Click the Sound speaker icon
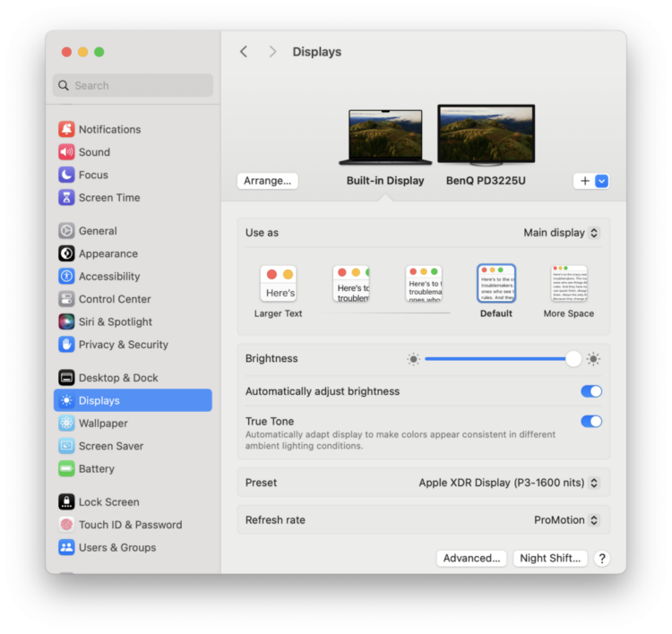Screen dimensions: 672x634 click(x=66, y=151)
